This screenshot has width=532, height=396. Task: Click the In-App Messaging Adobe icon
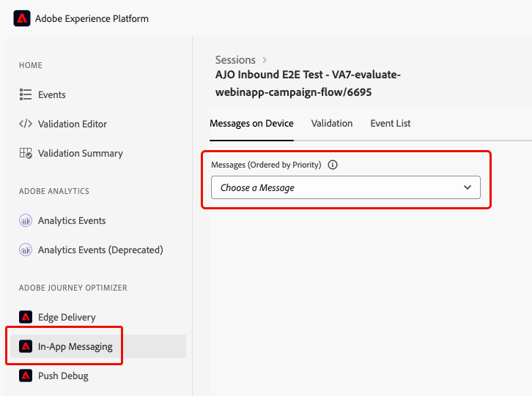click(26, 346)
